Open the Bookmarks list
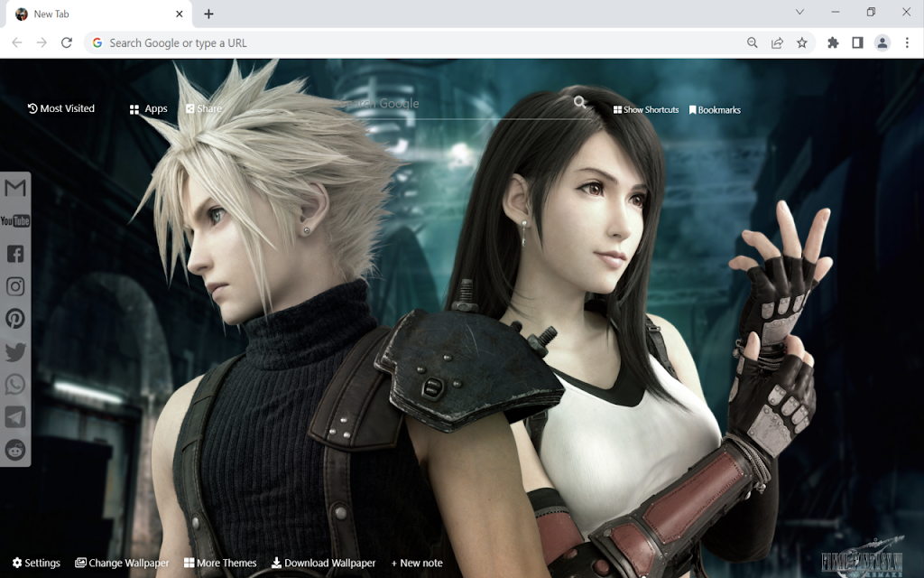 pyautogui.click(x=715, y=109)
